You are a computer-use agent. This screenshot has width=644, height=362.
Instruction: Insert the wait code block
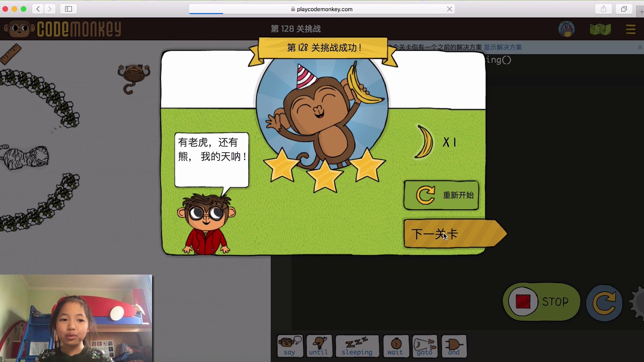click(x=395, y=346)
